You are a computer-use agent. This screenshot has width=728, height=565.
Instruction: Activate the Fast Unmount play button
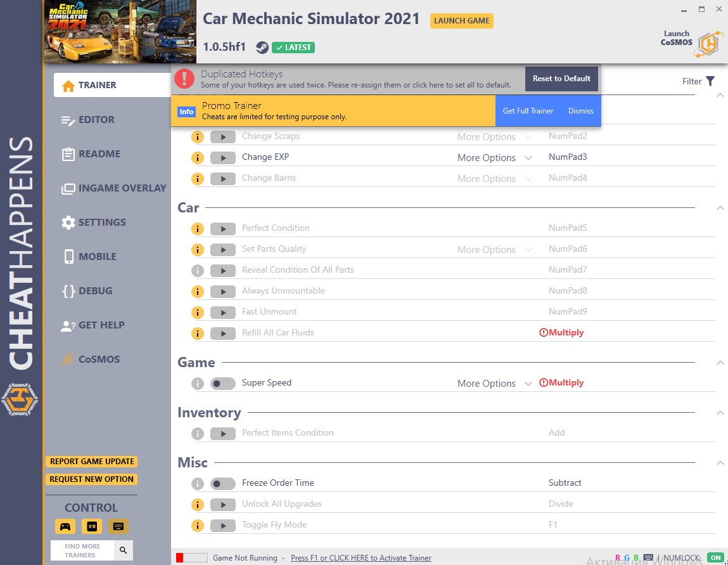[223, 312]
